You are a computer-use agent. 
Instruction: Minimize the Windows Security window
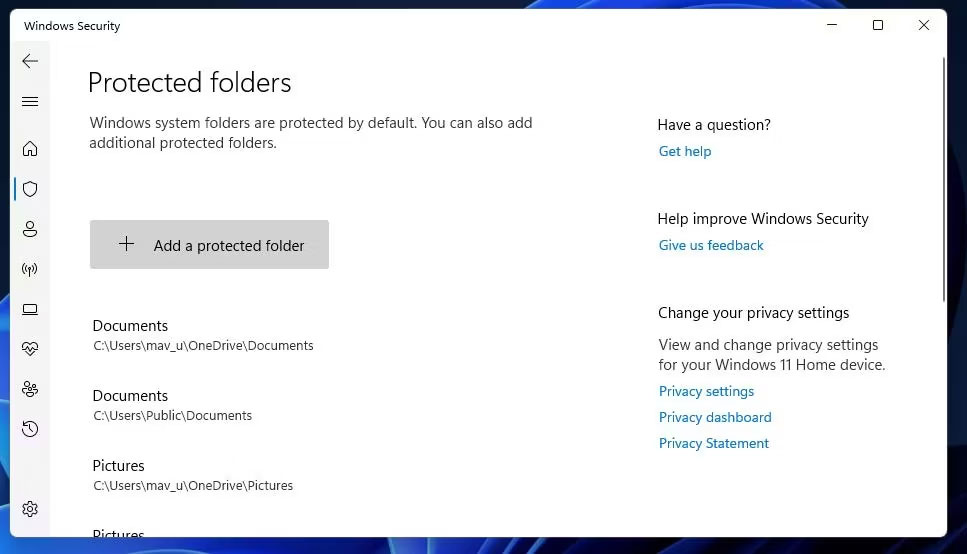click(x=832, y=25)
